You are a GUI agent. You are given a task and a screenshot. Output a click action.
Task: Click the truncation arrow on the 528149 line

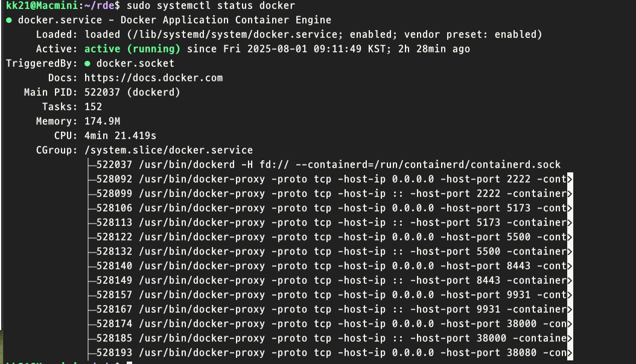pos(570,280)
